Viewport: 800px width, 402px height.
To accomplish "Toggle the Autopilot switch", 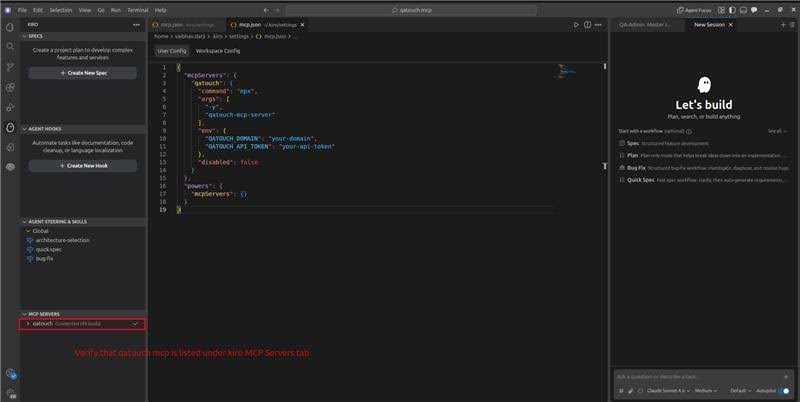I will (x=785, y=391).
